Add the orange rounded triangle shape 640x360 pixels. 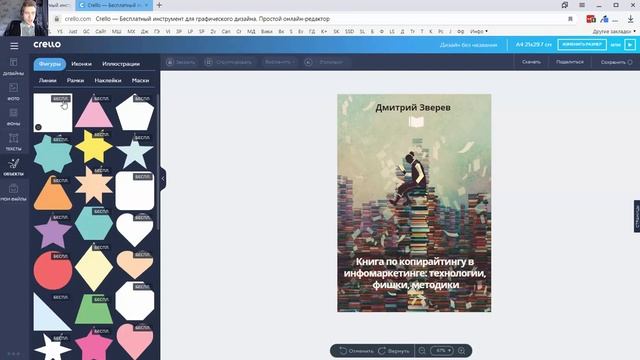(53, 193)
